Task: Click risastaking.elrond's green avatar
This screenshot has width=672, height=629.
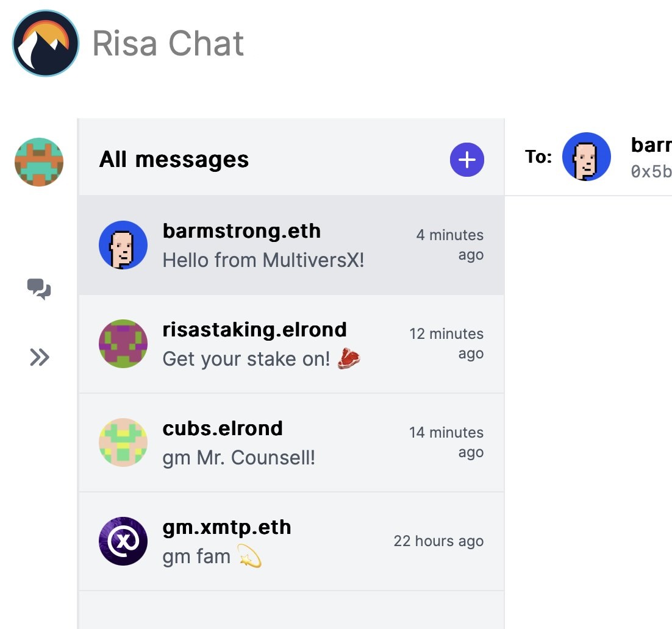Action: 123,343
